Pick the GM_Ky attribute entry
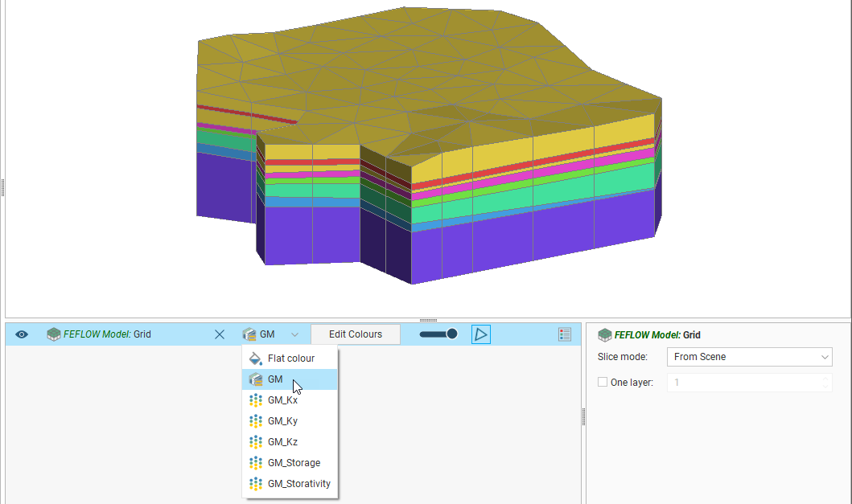This screenshot has height=504, width=852. click(282, 421)
